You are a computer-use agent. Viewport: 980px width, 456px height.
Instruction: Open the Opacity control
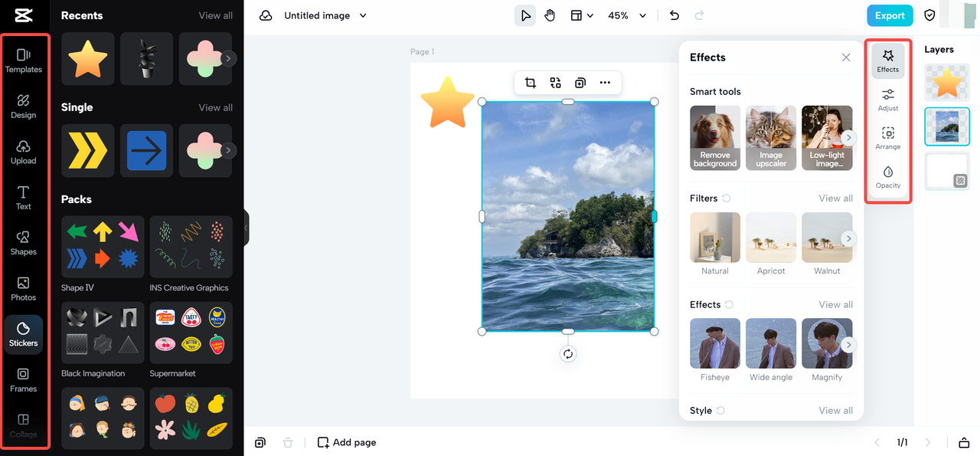[x=888, y=176]
